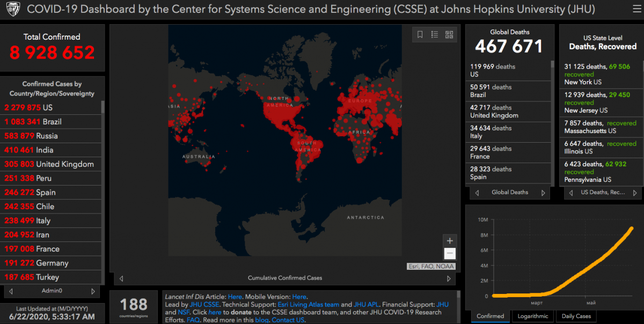Viewport: 644px width, 324px height.
Task: Go to next map layer right of Cumulative Confirmed Cases
Action: [449, 278]
